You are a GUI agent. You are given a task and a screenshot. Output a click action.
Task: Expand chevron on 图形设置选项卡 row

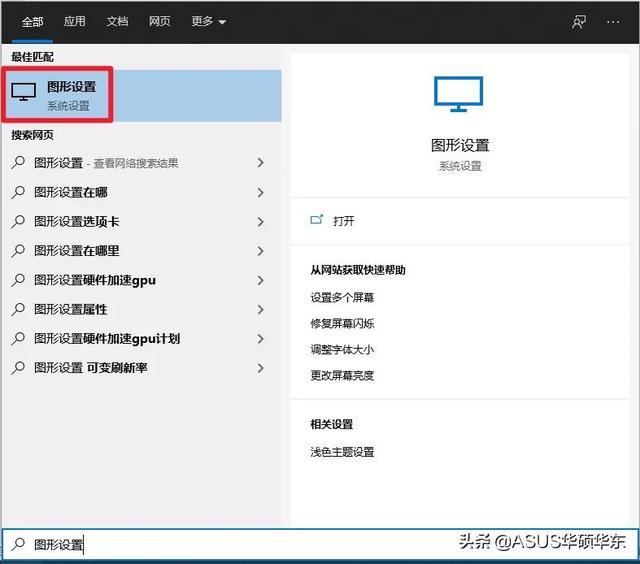click(x=260, y=222)
